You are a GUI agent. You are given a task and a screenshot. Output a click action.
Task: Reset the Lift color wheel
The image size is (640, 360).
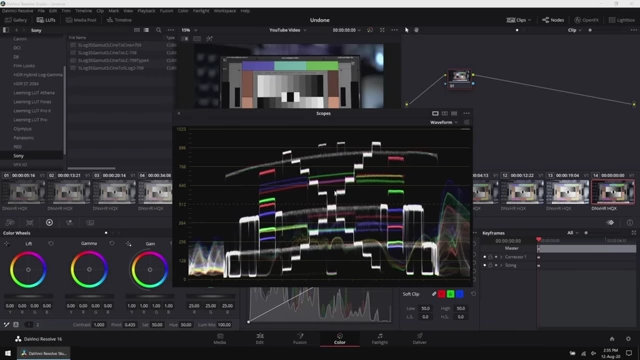51,243
